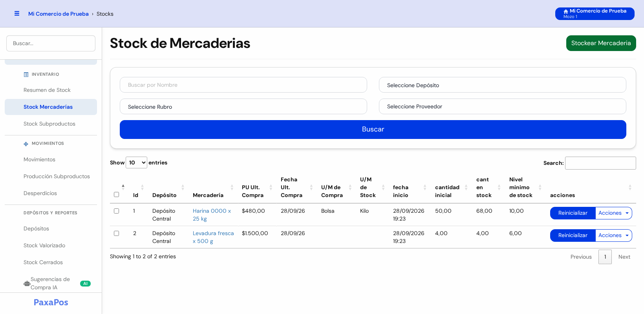
Task: Toggle the hamburger sidebar menu icon
Action: (x=17, y=13)
